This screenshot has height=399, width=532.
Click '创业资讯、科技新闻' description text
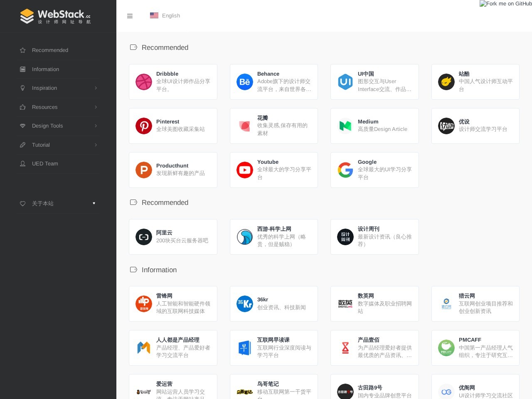pos(281,308)
